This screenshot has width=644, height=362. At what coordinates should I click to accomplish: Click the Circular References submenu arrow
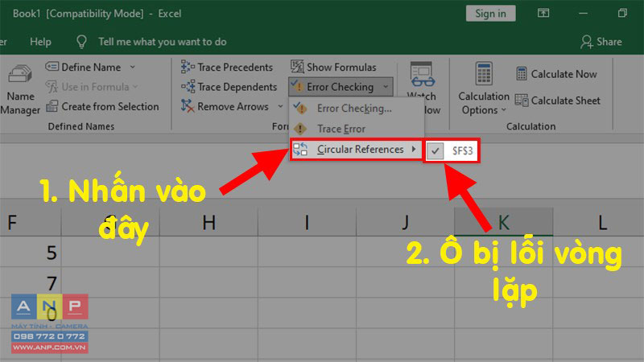(x=414, y=149)
